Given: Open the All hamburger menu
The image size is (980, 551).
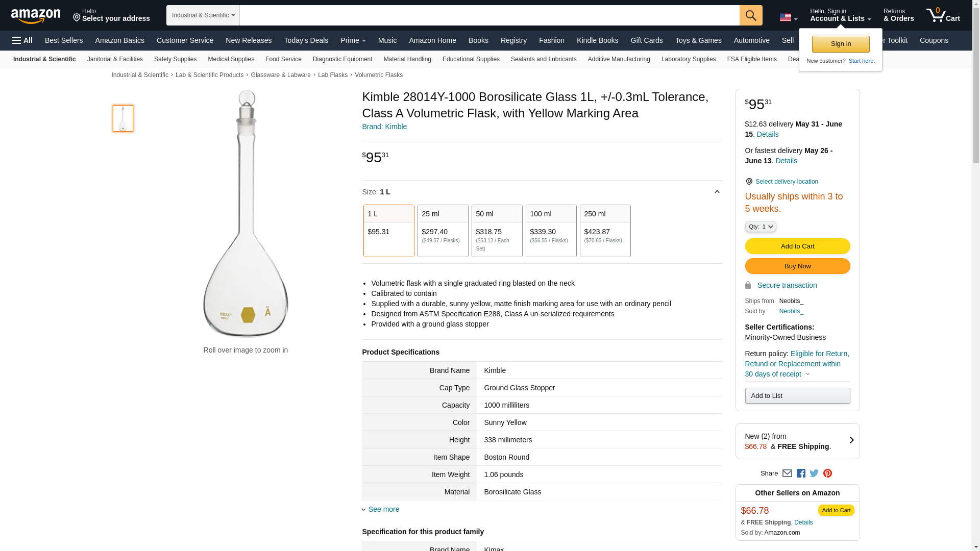Looking at the screenshot, I should (22, 40).
